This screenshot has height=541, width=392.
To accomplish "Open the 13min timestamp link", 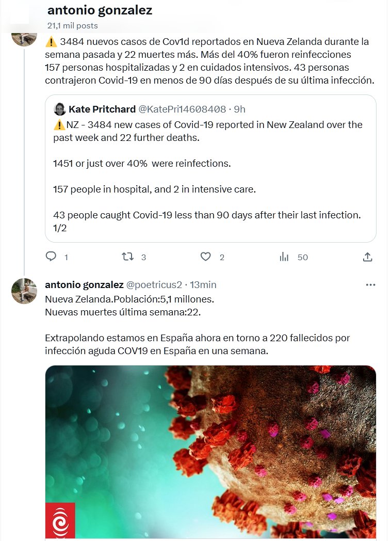I will tap(203, 284).
